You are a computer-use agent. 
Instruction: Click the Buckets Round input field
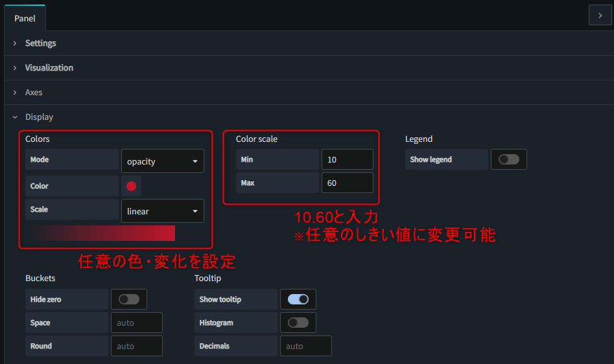(x=137, y=346)
